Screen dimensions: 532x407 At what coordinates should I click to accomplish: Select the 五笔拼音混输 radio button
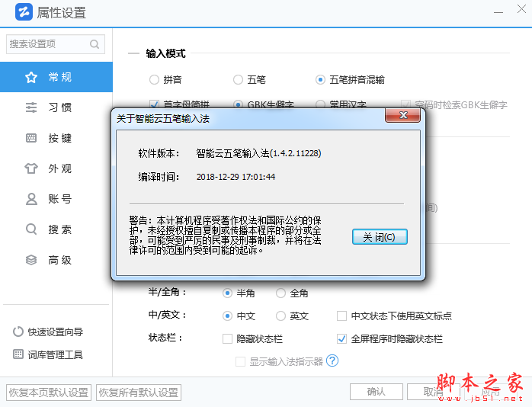(320, 80)
